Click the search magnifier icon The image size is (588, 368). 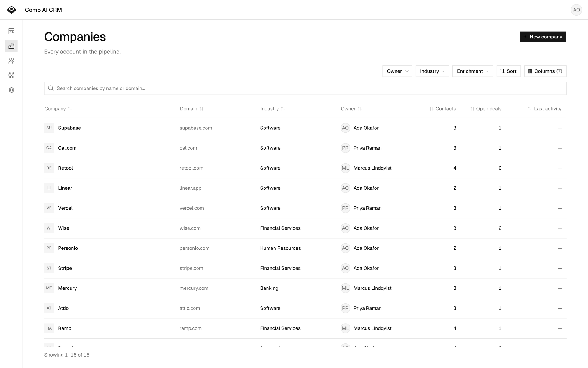click(x=51, y=88)
